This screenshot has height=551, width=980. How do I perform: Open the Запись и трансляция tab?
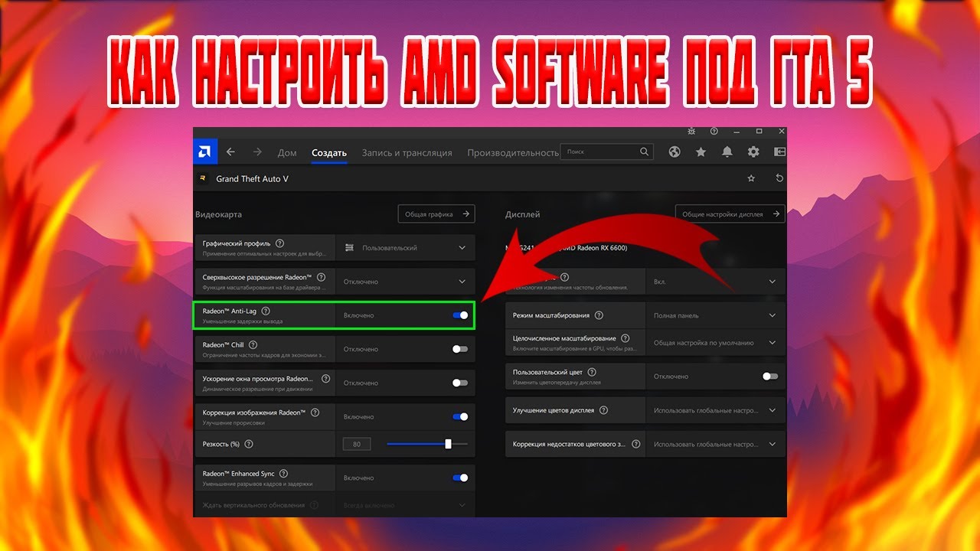pyautogui.click(x=407, y=153)
